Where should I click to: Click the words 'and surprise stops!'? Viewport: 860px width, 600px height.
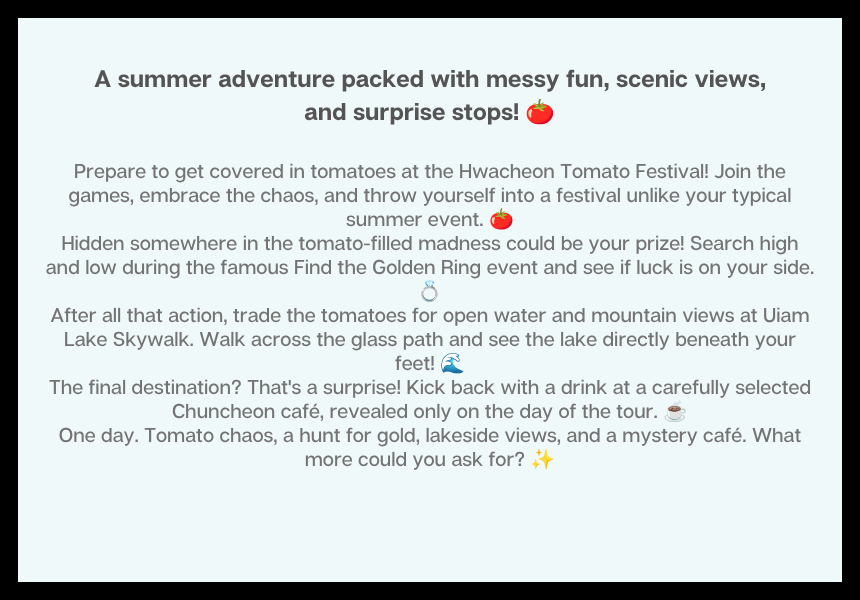point(411,112)
